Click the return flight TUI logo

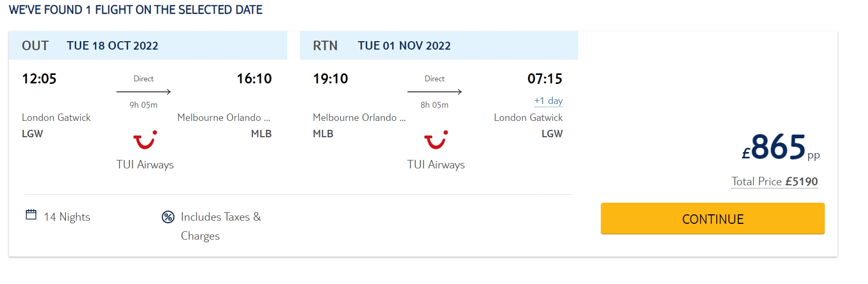436,140
